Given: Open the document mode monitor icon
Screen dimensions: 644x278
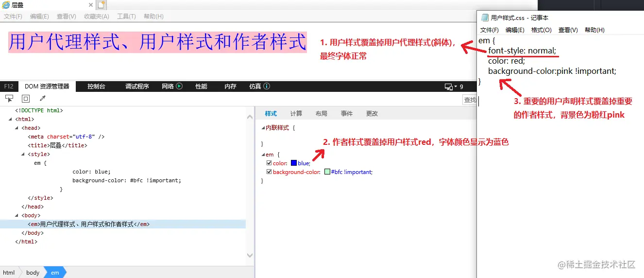Looking at the screenshot, I should coord(449,87).
